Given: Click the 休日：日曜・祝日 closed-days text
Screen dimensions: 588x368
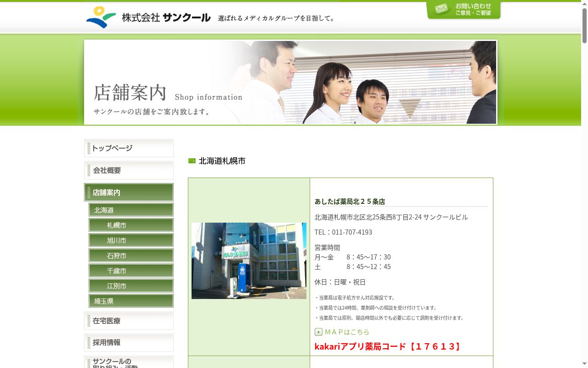Looking at the screenshot, I should click(x=340, y=282).
